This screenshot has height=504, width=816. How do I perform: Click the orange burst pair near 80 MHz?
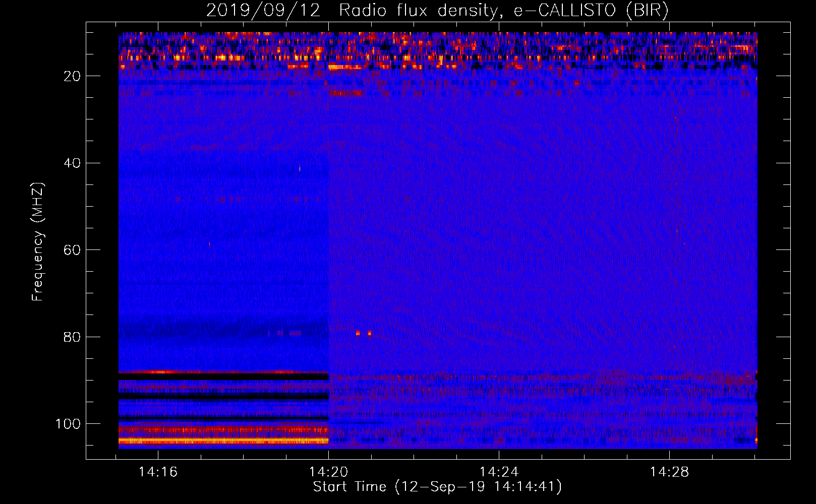tap(364, 333)
